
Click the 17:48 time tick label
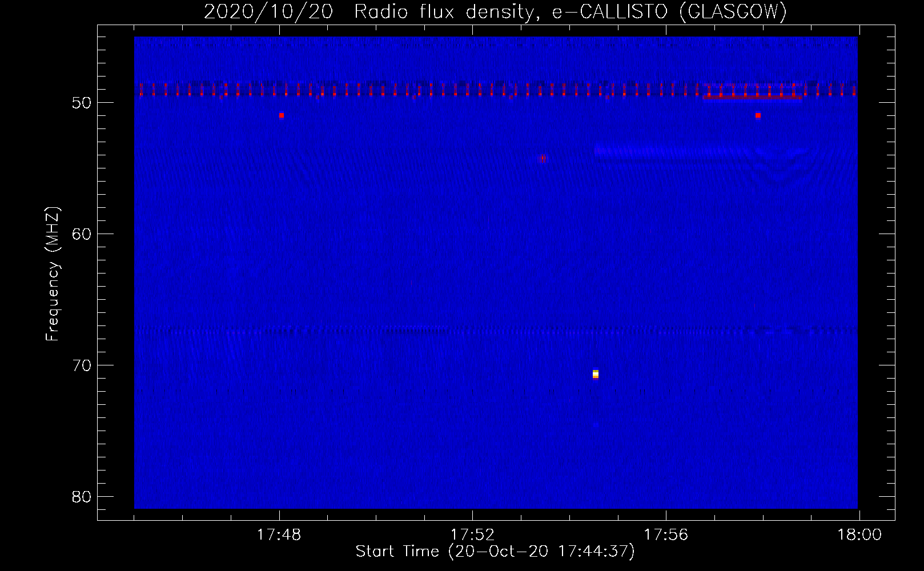tap(279, 535)
